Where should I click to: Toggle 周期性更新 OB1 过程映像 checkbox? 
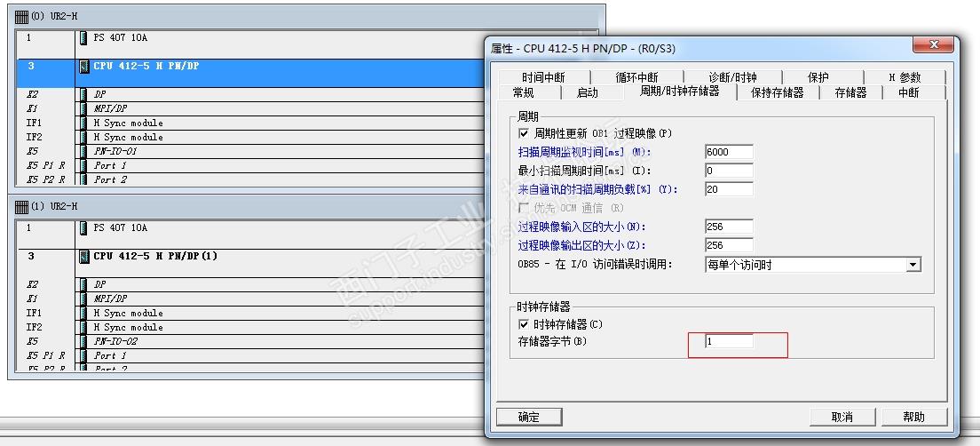(x=524, y=133)
